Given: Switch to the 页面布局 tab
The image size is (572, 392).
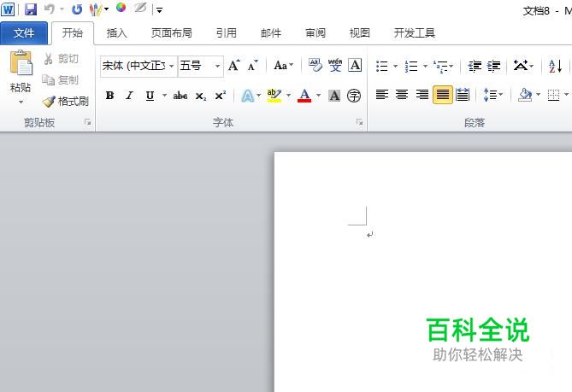Looking at the screenshot, I should 172,33.
